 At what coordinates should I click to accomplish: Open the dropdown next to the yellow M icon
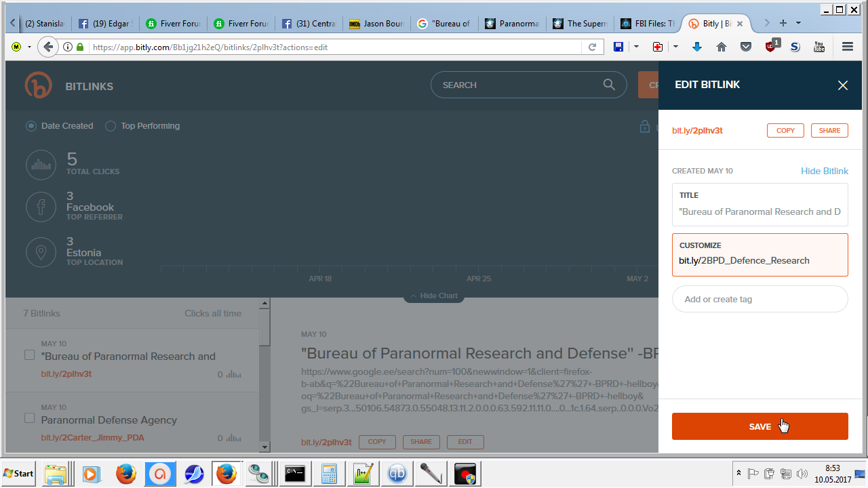pos(29,47)
